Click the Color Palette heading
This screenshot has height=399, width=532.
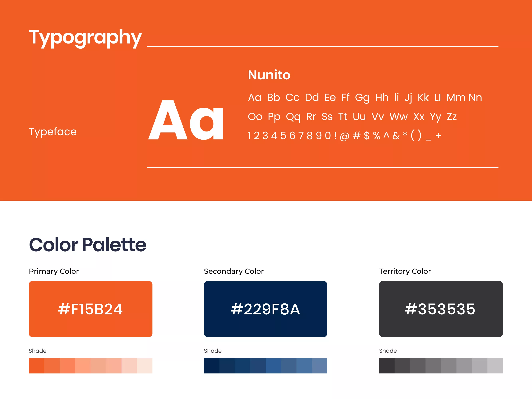click(88, 245)
